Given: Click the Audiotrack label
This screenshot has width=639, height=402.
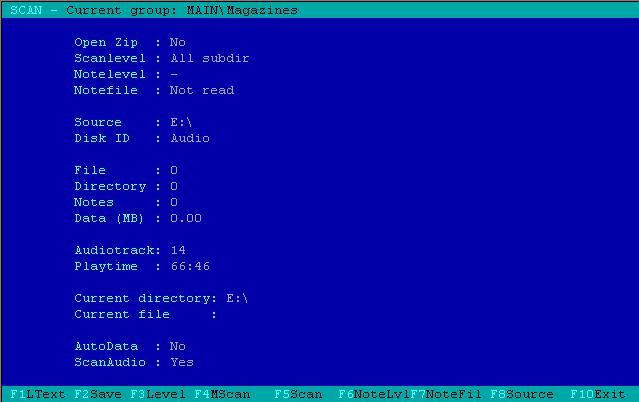Looking at the screenshot, I should [114, 250].
